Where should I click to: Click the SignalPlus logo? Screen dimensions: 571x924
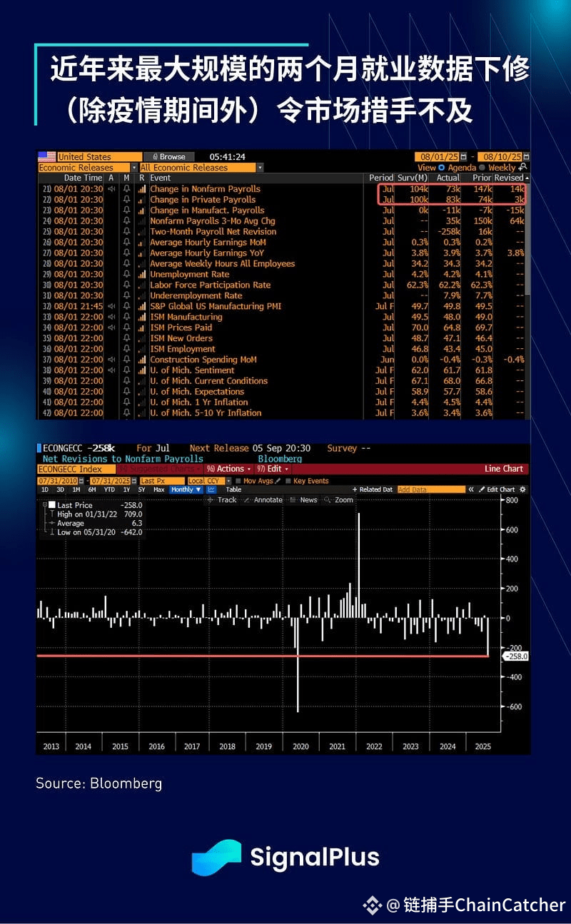[285, 856]
